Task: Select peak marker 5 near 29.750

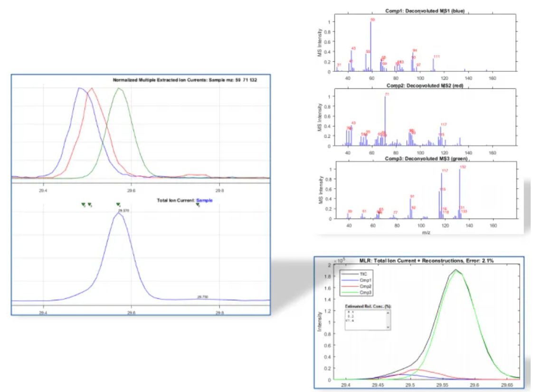Action: (198, 205)
